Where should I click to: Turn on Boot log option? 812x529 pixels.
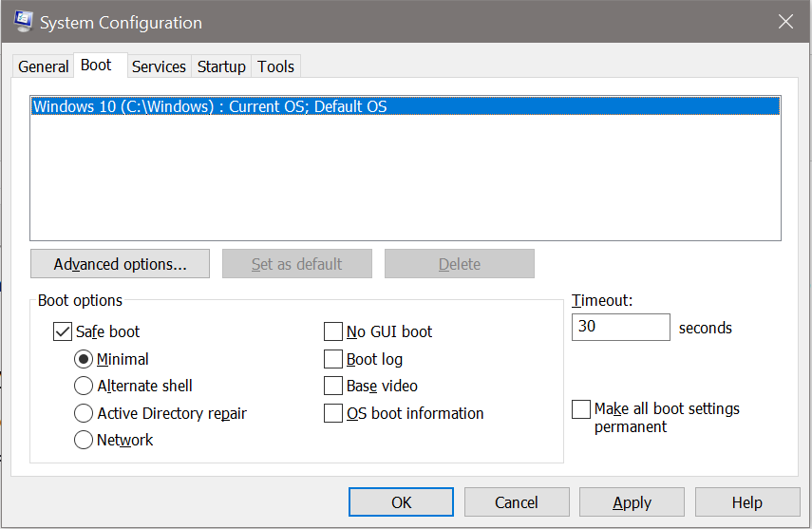333,359
